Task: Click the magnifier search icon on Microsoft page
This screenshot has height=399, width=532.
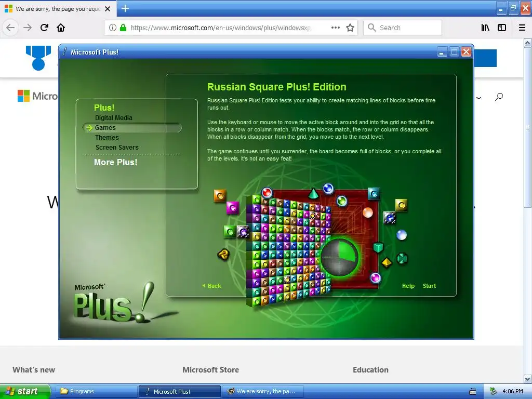Action: (x=499, y=97)
